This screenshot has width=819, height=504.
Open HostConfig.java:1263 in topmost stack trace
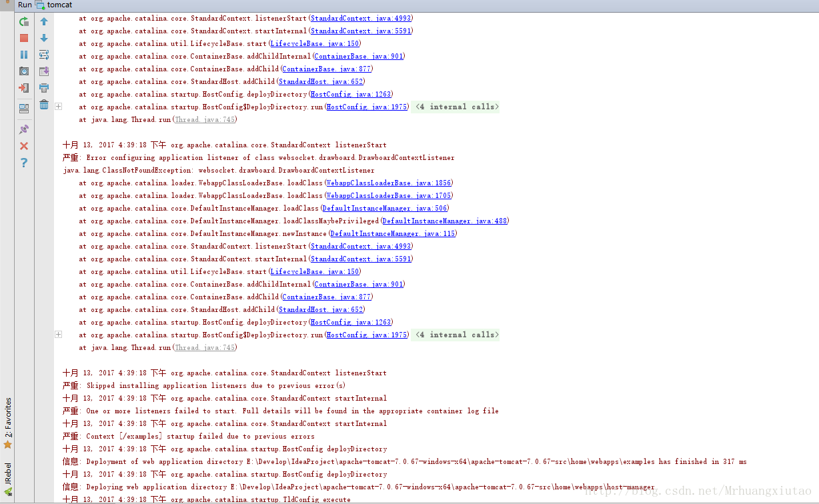coord(351,94)
